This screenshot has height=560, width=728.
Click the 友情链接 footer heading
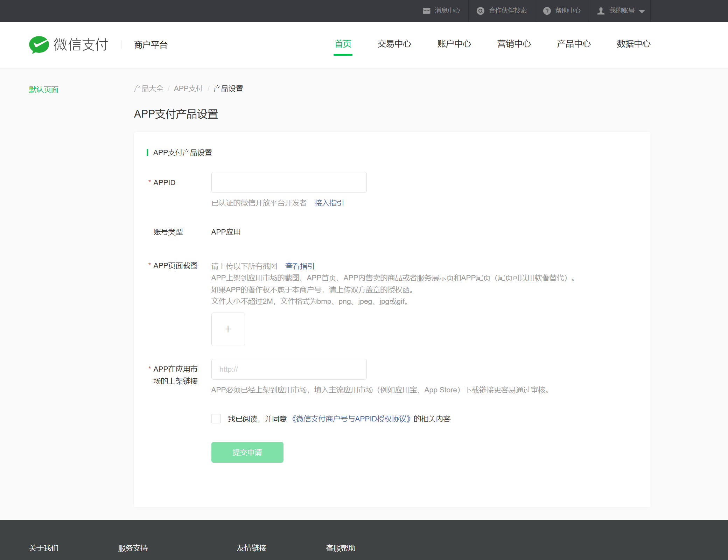[x=252, y=548]
